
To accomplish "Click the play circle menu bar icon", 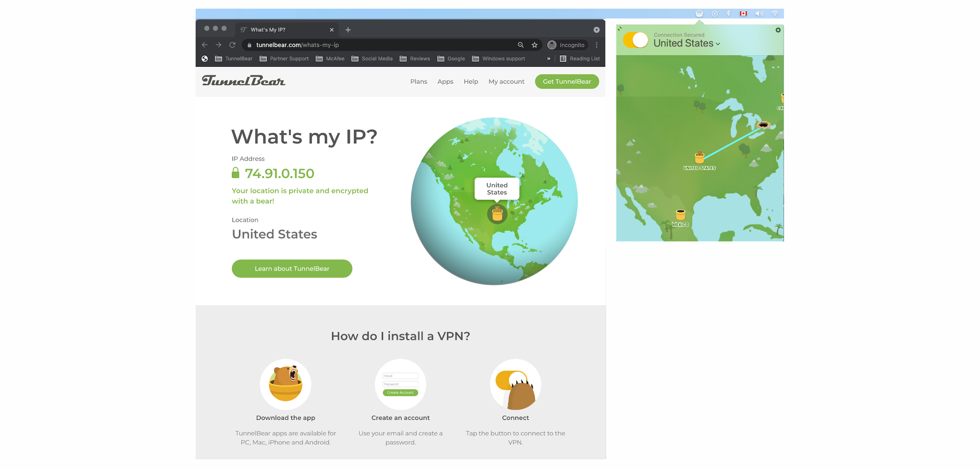I will 714,13.
